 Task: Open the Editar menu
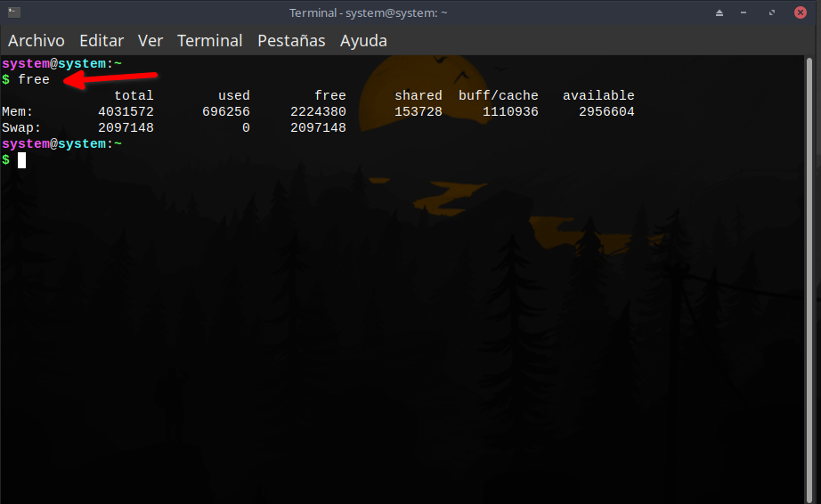pyautogui.click(x=102, y=41)
